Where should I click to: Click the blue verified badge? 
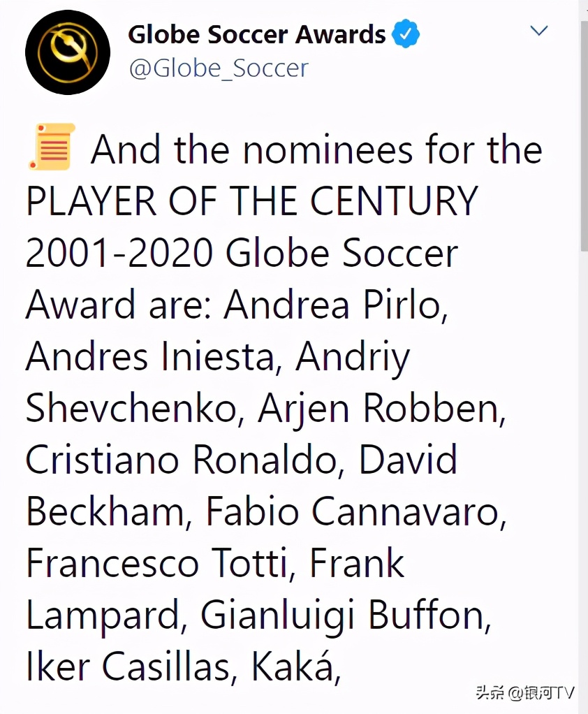pos(406,34)
